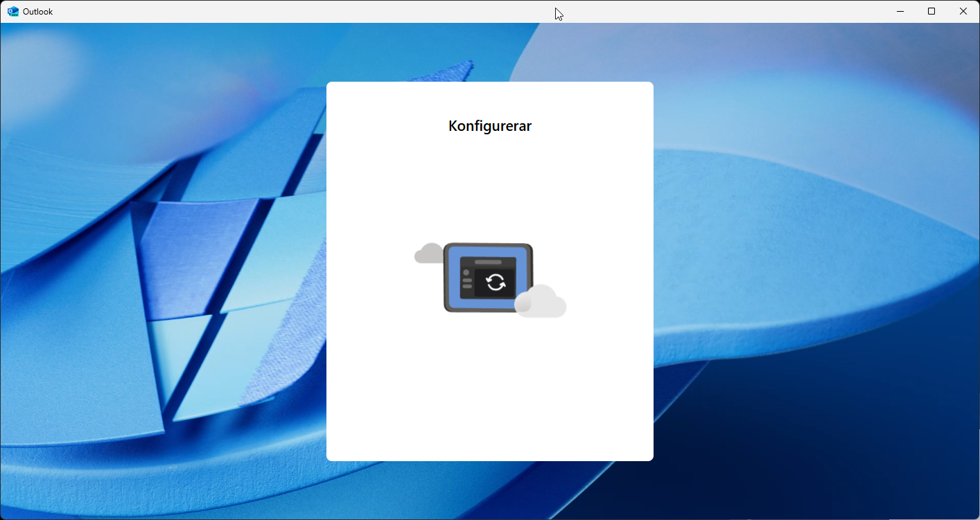
Task: Click the small cloud icon left of the device
Action: point(430,253)
